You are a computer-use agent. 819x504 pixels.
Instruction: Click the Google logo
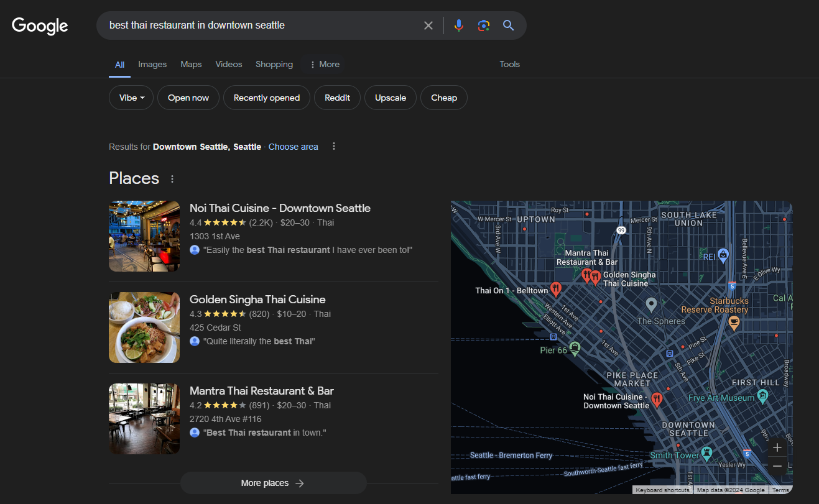[40, 25]
